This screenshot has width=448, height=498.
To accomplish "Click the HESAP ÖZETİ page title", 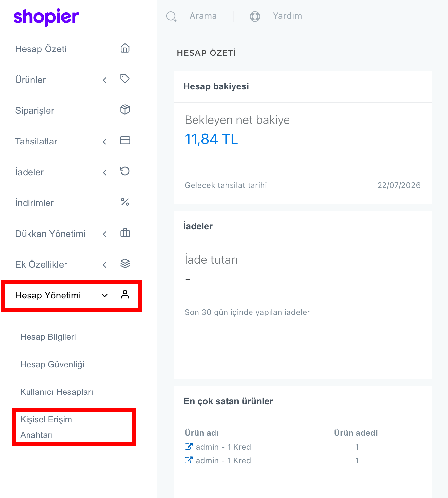I will tap(206, 53).
